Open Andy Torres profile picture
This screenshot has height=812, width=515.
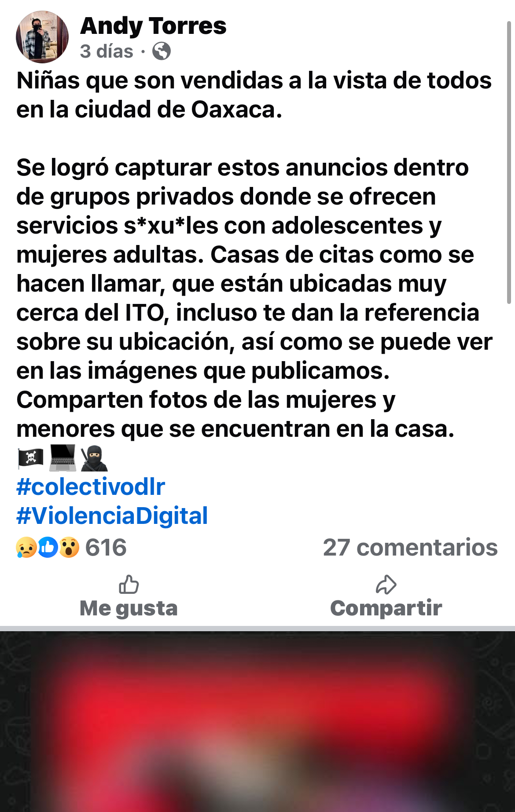click(42, 37)
